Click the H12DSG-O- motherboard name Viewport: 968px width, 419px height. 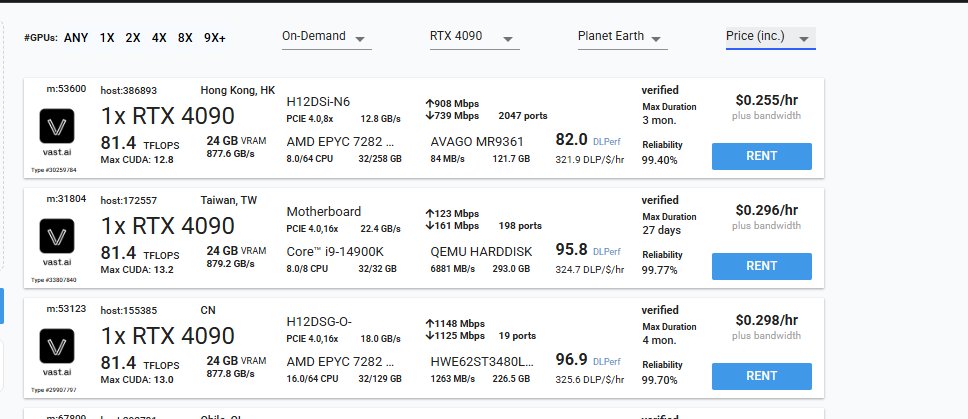pyautogui.click(x=319, y=322)
